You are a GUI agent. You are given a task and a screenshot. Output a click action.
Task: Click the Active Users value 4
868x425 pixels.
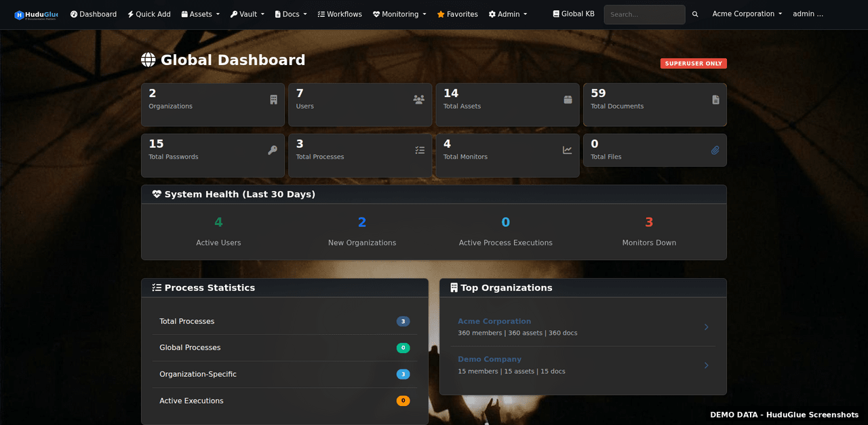pyautogui.click(x=218, y=222)
